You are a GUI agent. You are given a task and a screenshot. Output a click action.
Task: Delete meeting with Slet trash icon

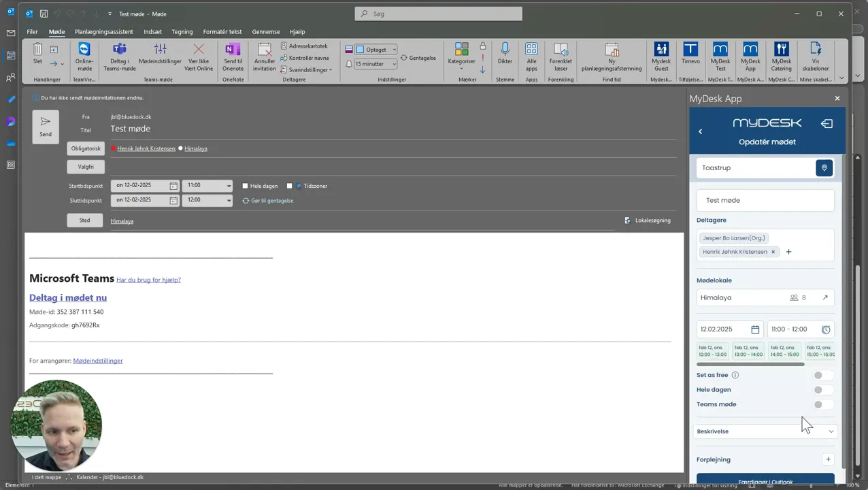(37, 53)
